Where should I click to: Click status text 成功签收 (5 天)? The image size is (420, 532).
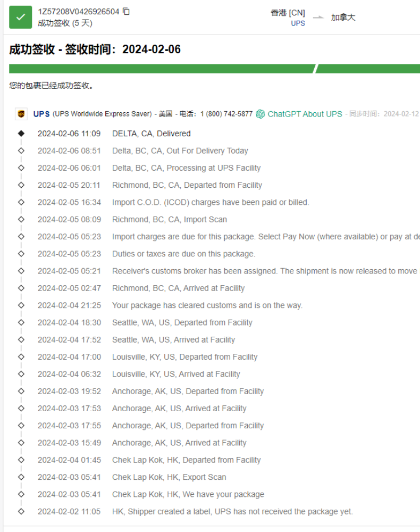(x=65, y=23)
